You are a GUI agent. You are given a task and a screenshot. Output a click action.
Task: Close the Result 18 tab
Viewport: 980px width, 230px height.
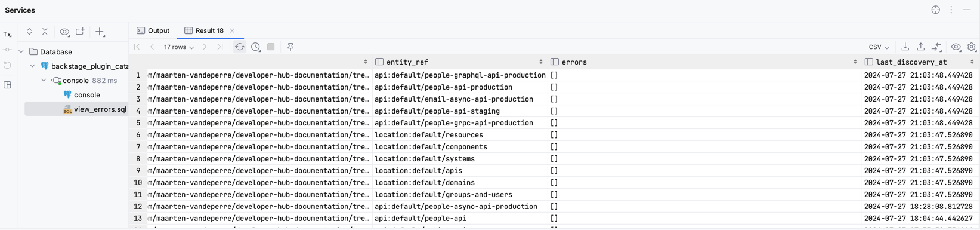coord(232,30)
